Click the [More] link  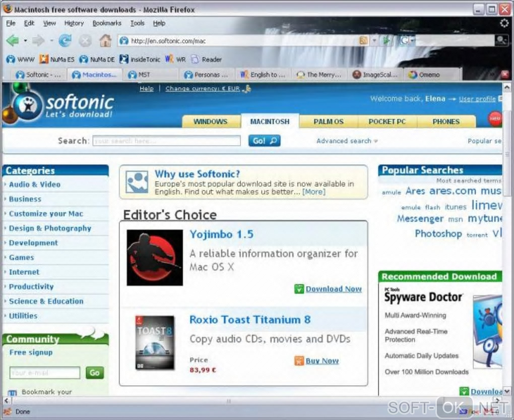[314, 192]
